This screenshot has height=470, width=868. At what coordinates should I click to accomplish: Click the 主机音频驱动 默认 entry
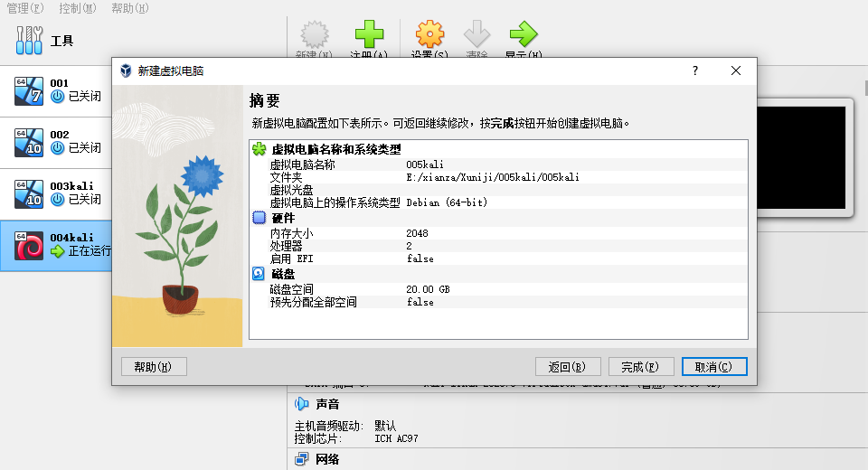[345, 426]
